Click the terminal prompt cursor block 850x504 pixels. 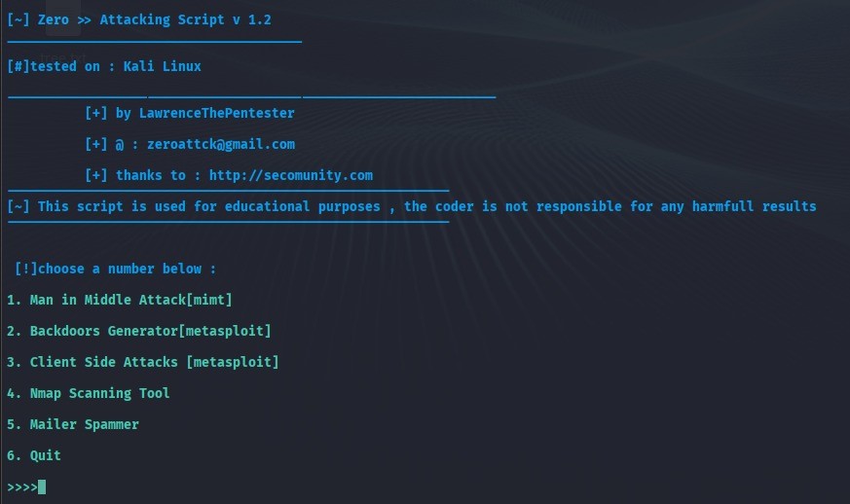42,486
